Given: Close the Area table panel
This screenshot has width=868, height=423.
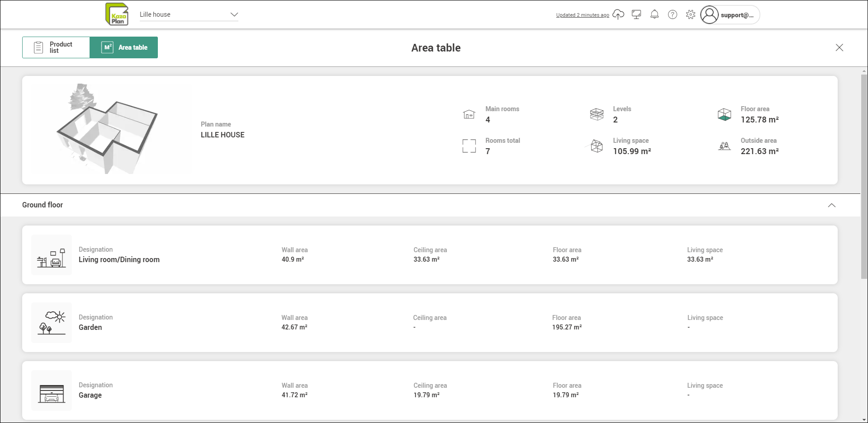Looking at the screenshot, I should click(839, 47).
